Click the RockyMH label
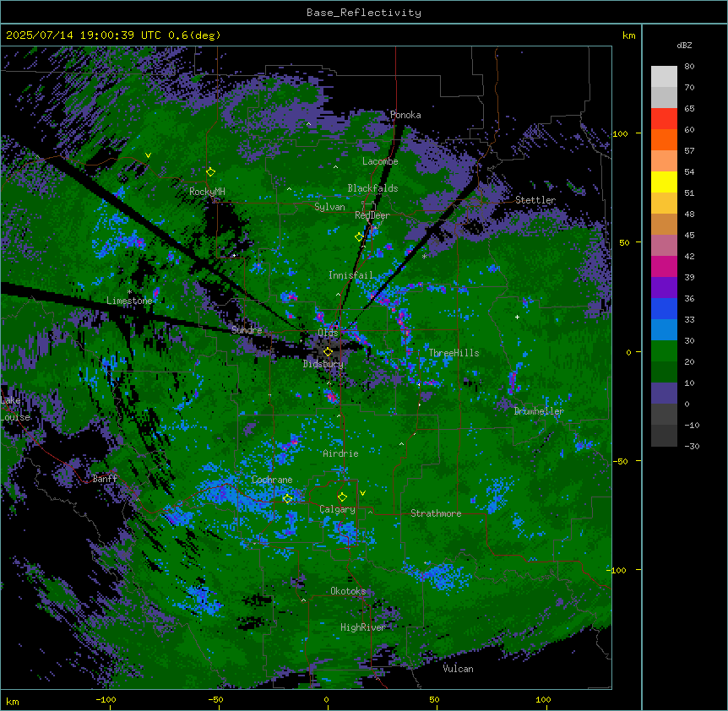 (x=207, y=192)
